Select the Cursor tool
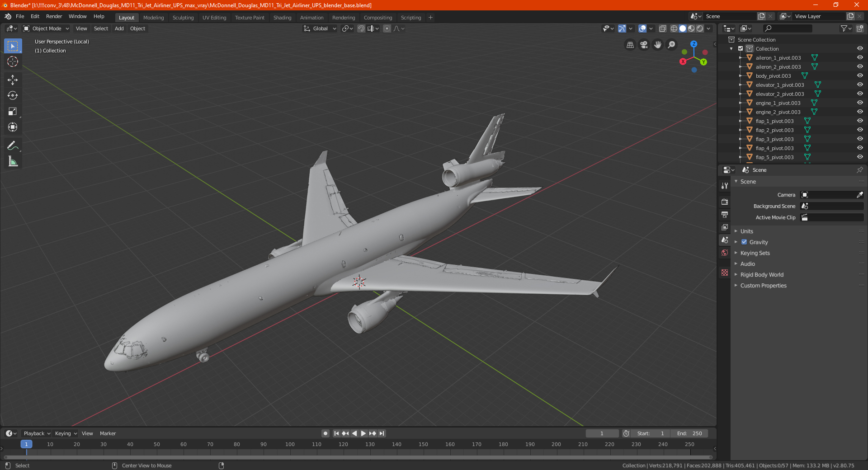The image size is (868, 470). [x=13, y=61]
